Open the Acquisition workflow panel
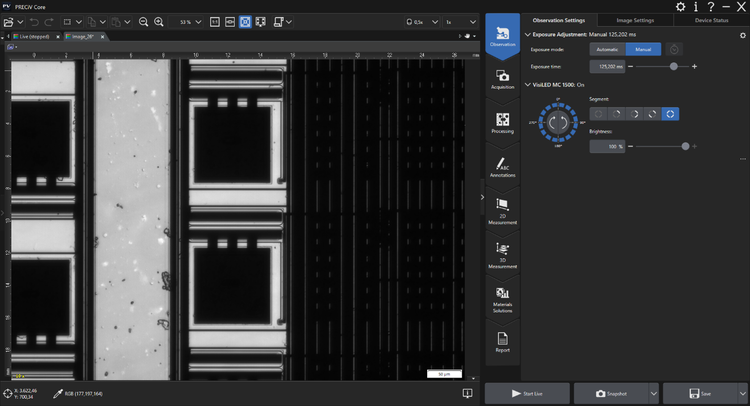The width and height of the screenshot is (750, 406). (x=502, y=77)
